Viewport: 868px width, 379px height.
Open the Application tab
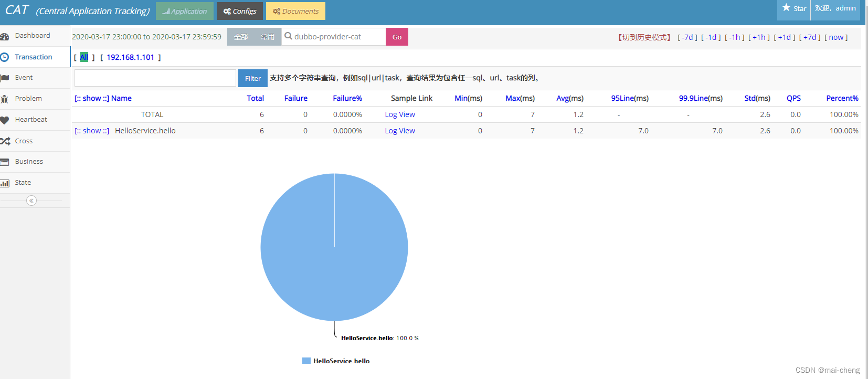coord(185,11)
